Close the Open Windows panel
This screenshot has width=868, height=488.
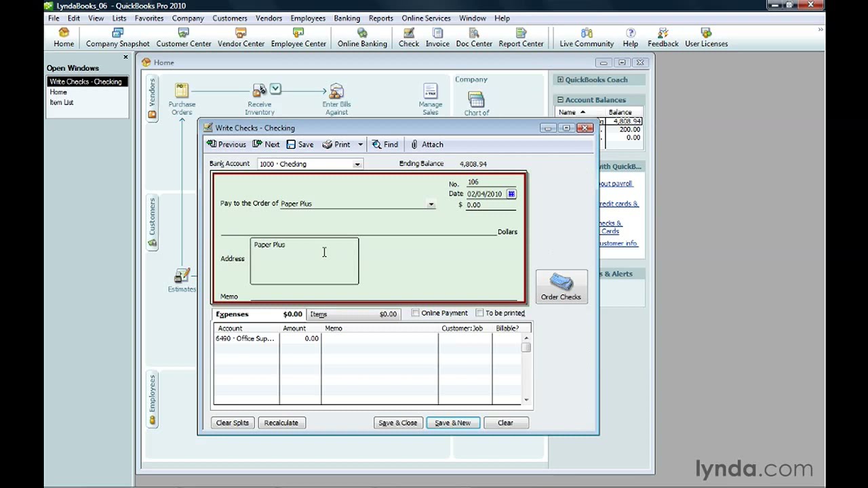(x=125, y=57)
